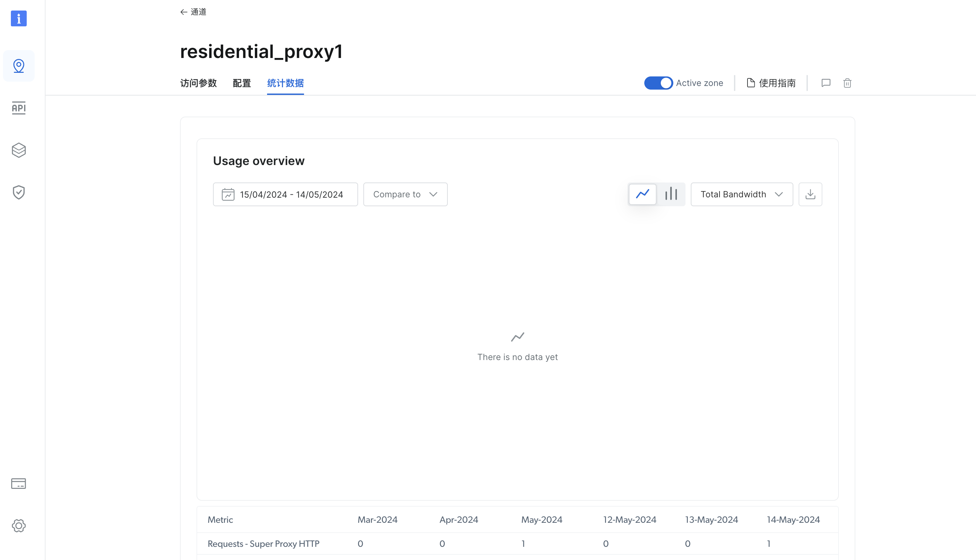Click the comment bubble icon
976x560 pixels.
826,83
